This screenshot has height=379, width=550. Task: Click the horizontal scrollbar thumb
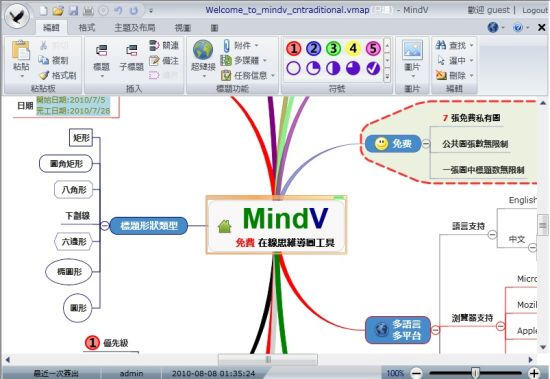point(268,359)
